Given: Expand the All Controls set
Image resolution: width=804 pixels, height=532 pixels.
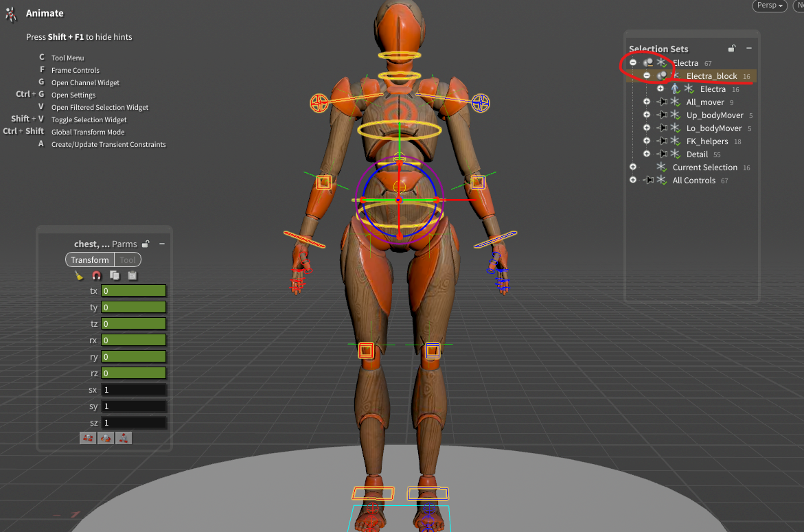Looking at the screenshot, I should tap(633, 180).
